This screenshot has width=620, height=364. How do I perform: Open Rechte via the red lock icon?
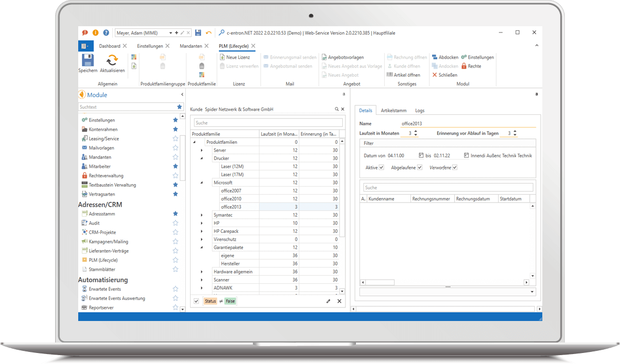point(464,66)
